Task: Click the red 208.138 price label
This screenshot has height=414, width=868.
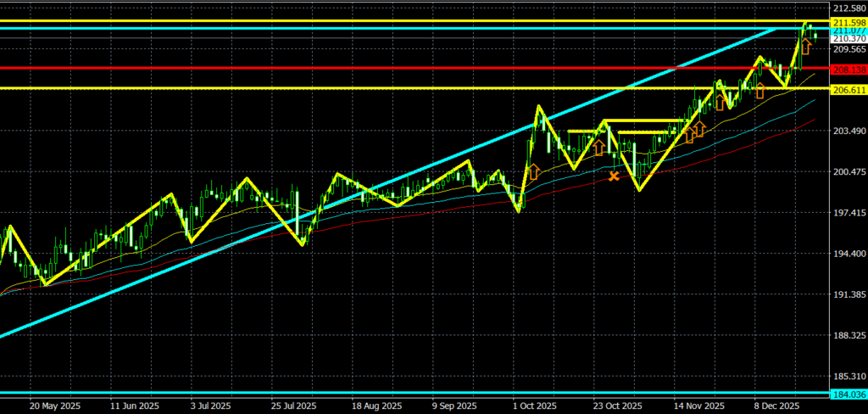Action: [x=849, y=68]
